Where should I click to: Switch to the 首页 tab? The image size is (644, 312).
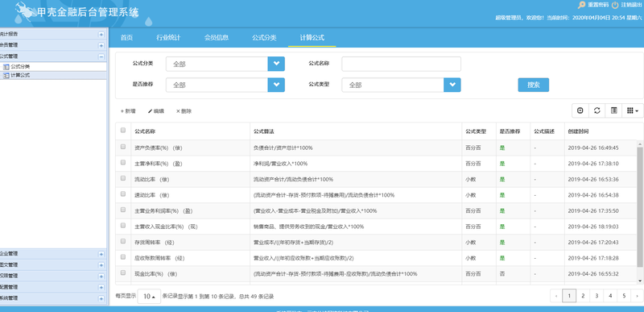tap(126, 38)
